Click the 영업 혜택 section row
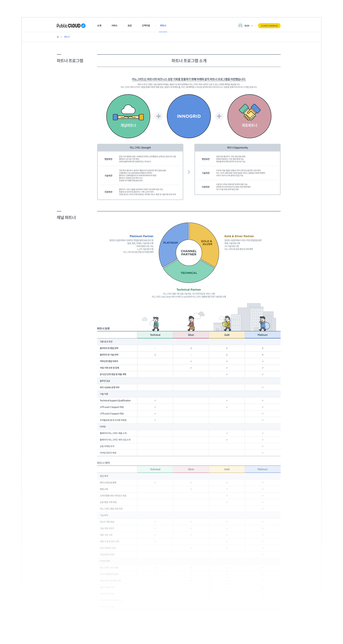 pyautogui.click(x=188, y=476)
